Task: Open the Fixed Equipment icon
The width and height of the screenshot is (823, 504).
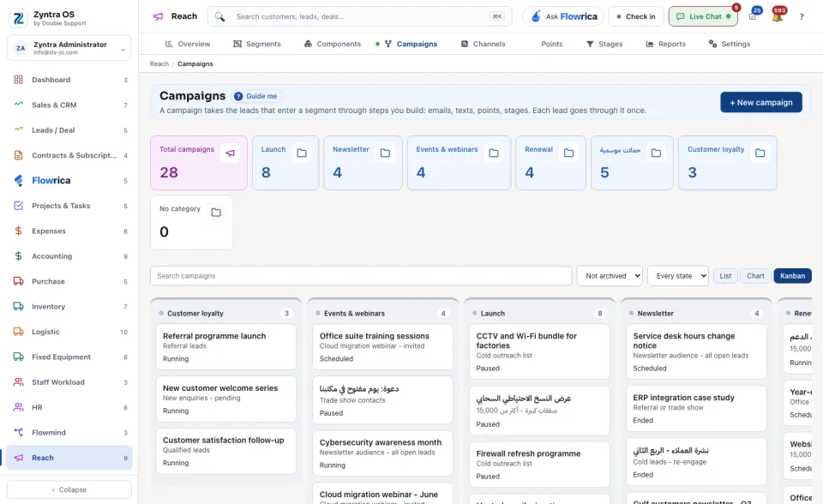Action: pyautogui.click(x=18, y=357)
